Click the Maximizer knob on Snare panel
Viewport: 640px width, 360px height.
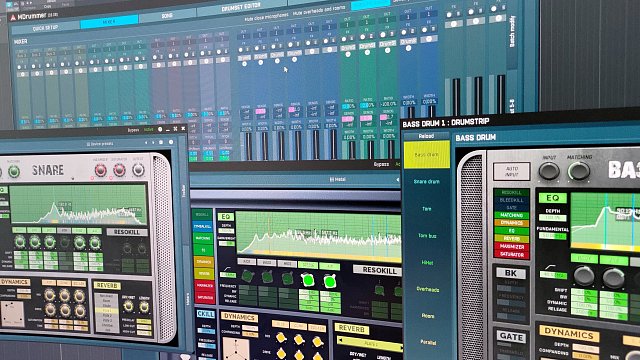tap(101, 170)
